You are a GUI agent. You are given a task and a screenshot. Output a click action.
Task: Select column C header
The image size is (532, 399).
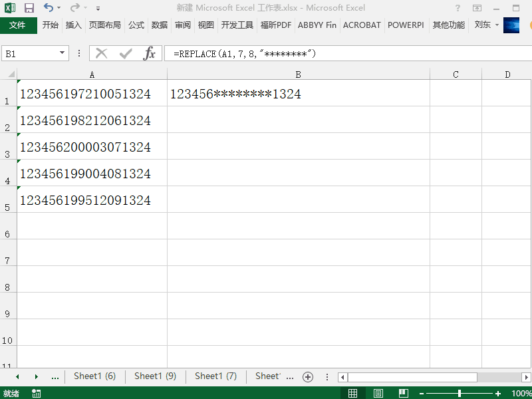coord(456,74)
